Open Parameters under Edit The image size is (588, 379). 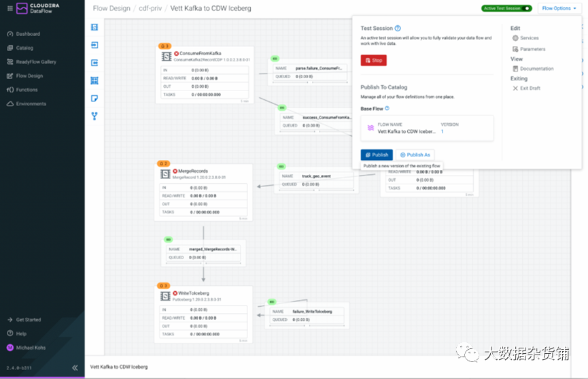(529, 49)
